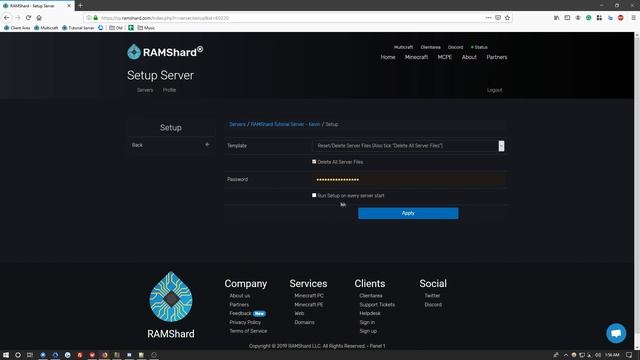640x360 pixels.
Task: Open the Terms of Service footer link
Action: coord(248,331)
